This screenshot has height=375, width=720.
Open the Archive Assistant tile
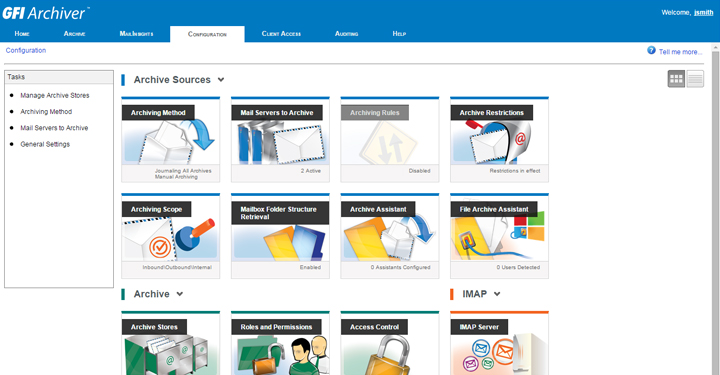390,236
